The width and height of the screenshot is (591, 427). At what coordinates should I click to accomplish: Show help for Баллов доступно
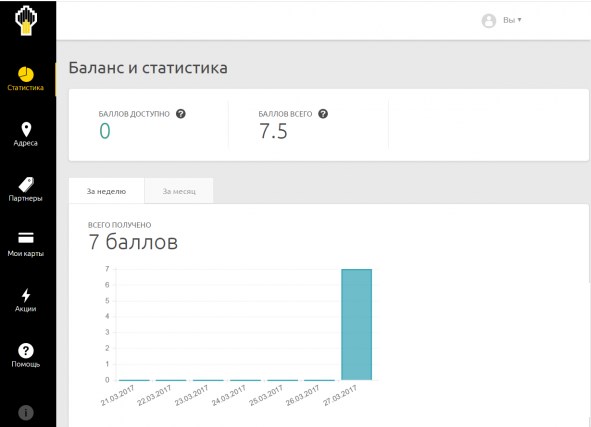tap(181, 113)
